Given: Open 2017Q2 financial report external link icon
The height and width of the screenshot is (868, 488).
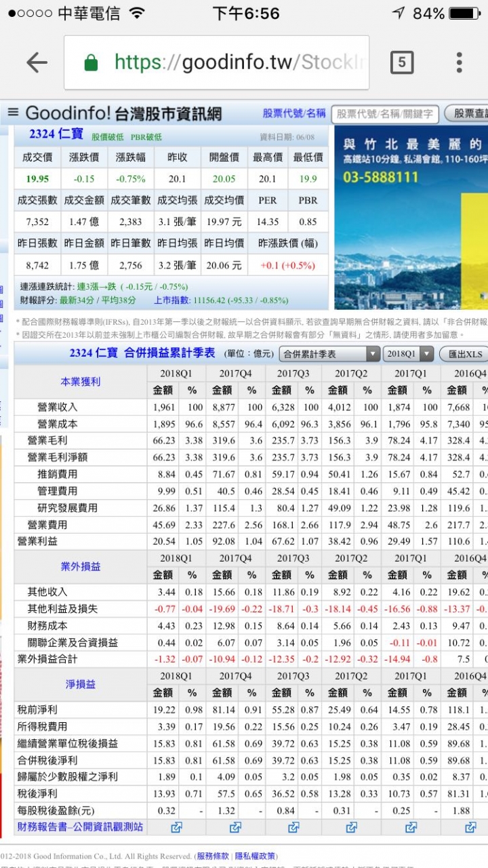Looking at the screenshot, I should pyautogui.click(x=351, y=827).
